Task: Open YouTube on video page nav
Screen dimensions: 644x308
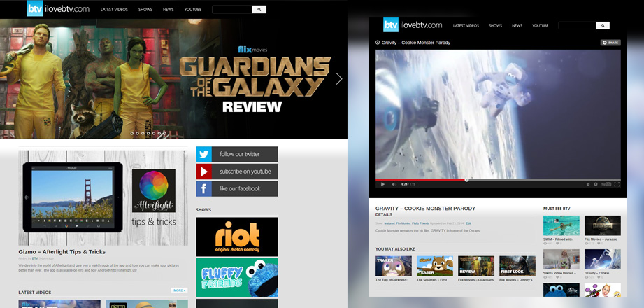Action: (540, 25)
